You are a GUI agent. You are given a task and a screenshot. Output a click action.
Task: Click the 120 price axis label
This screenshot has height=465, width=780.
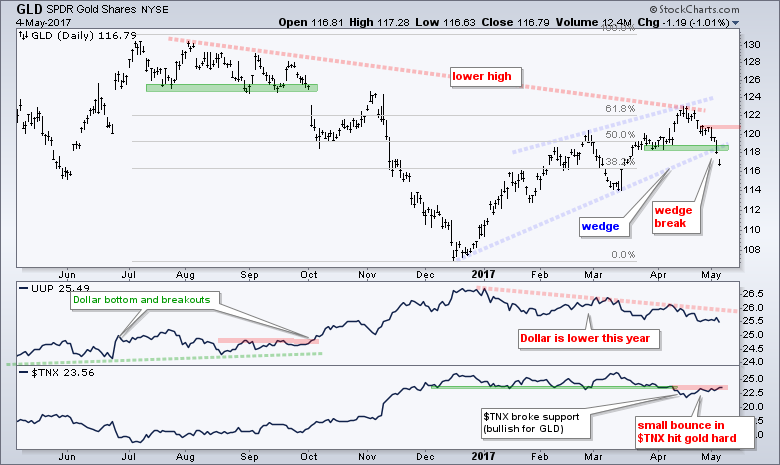point(752,133)
